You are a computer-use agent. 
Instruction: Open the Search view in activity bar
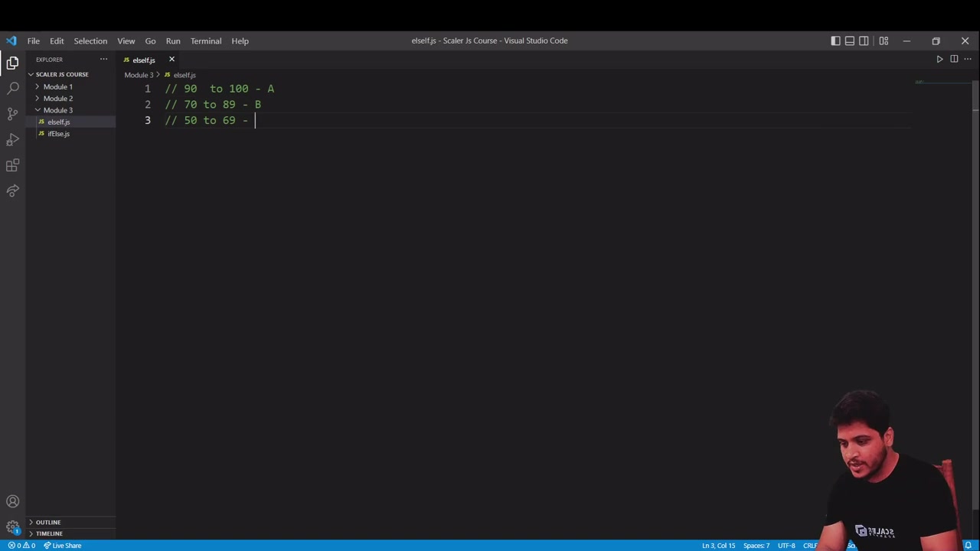coord(12,89)
